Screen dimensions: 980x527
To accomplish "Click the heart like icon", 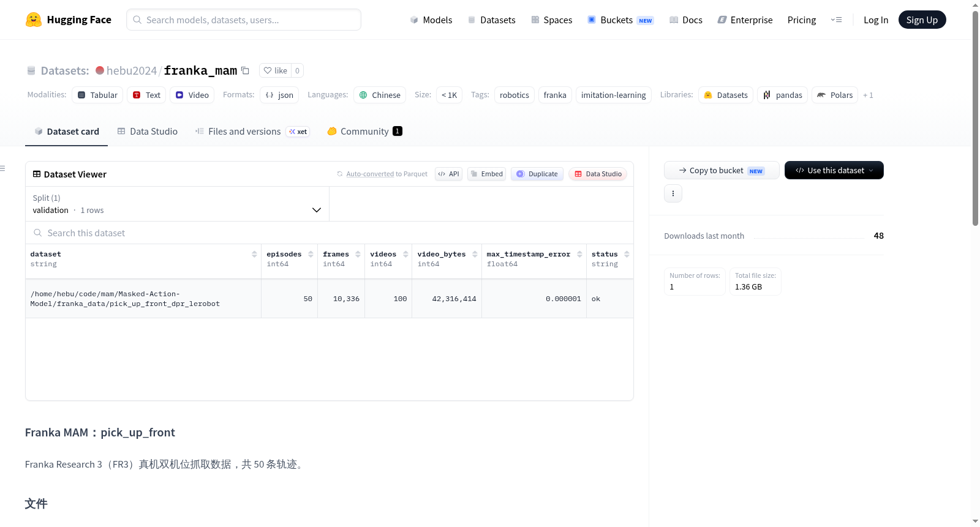I will point(268,70).
